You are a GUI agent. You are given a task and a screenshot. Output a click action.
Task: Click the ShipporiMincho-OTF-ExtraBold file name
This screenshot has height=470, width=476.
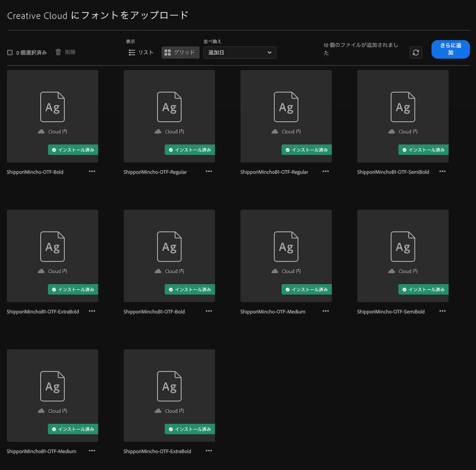158,451
